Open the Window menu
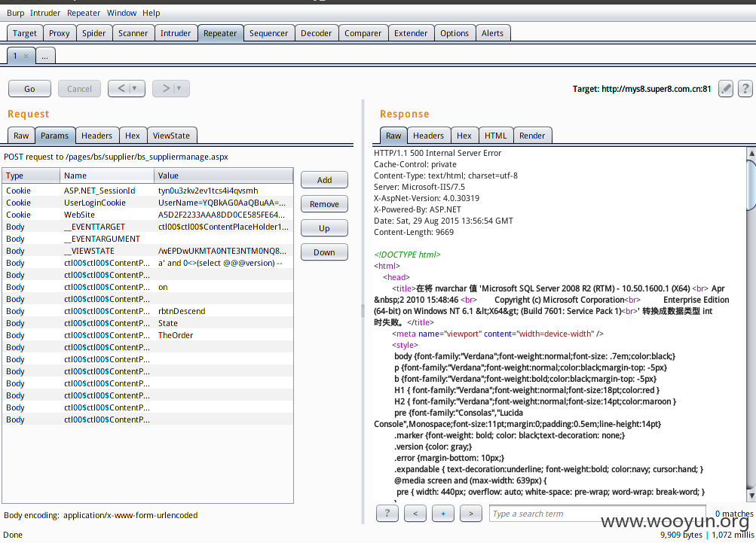 tap(121, 13)
